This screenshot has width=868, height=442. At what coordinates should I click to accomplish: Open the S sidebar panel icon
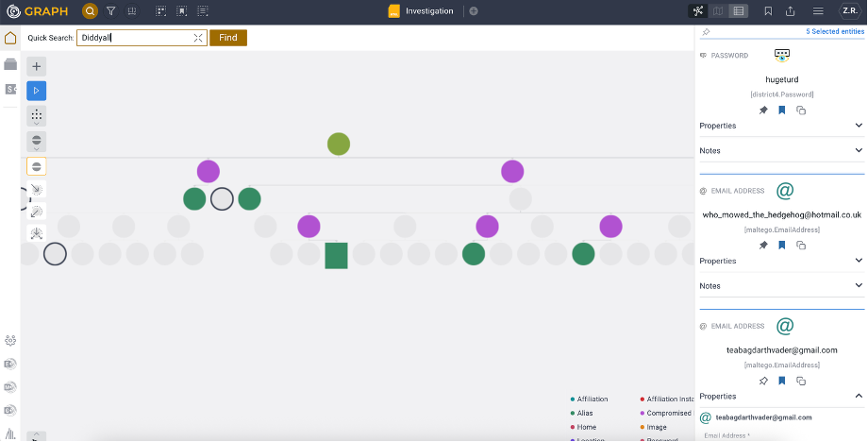10,89
